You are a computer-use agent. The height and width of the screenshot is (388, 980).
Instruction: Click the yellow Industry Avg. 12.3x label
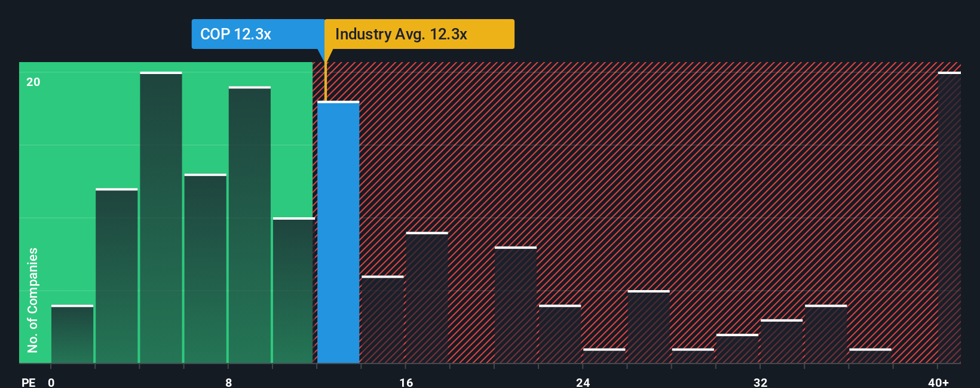tap(419, 34)
